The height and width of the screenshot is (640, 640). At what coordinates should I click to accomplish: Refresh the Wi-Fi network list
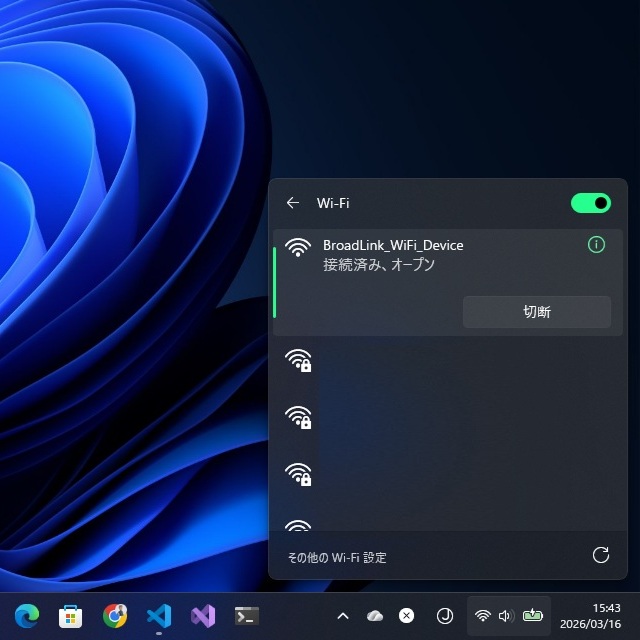[x=600, y=555]
